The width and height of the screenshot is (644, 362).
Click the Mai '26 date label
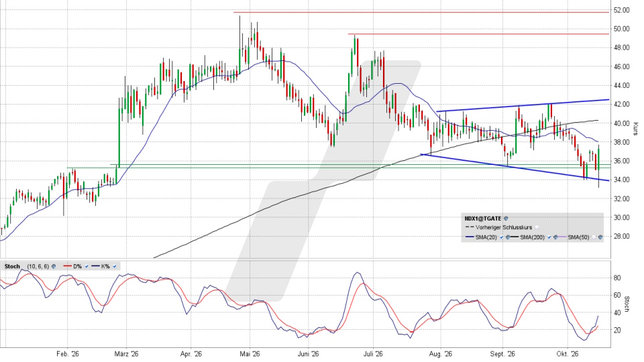point(250,354)
